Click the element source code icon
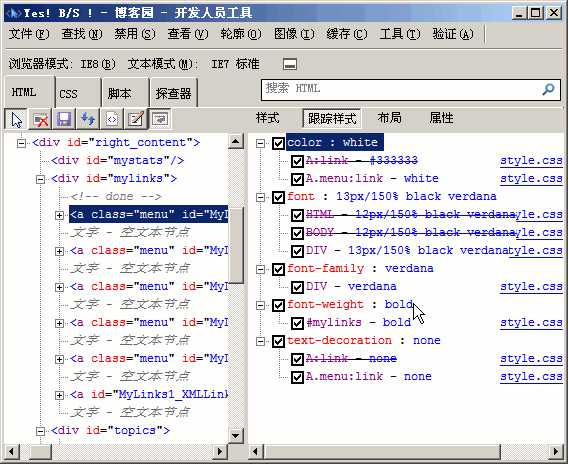Screen dimensions: 568x464 (x=112, y=119)
